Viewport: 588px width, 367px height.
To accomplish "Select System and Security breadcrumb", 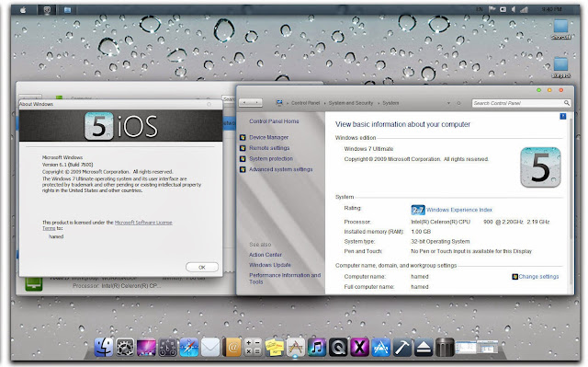I will [351, 103].
